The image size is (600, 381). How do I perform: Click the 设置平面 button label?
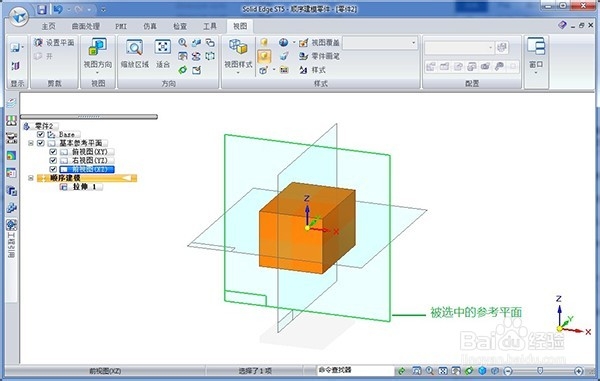click(60, 42)
